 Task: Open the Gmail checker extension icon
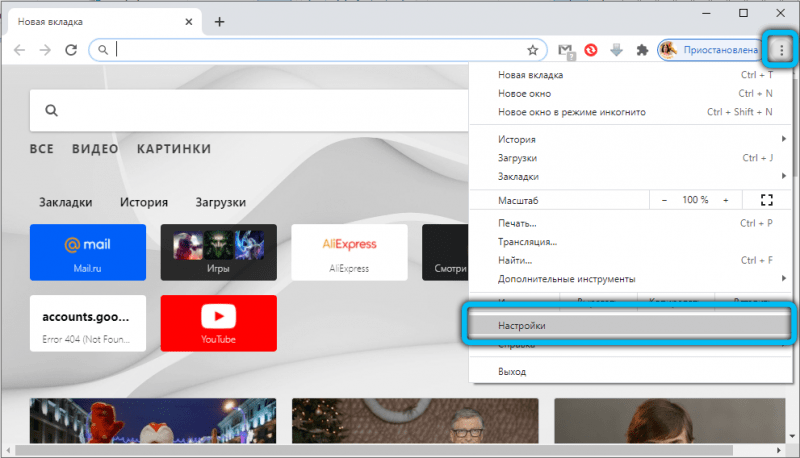coord(566,50)
